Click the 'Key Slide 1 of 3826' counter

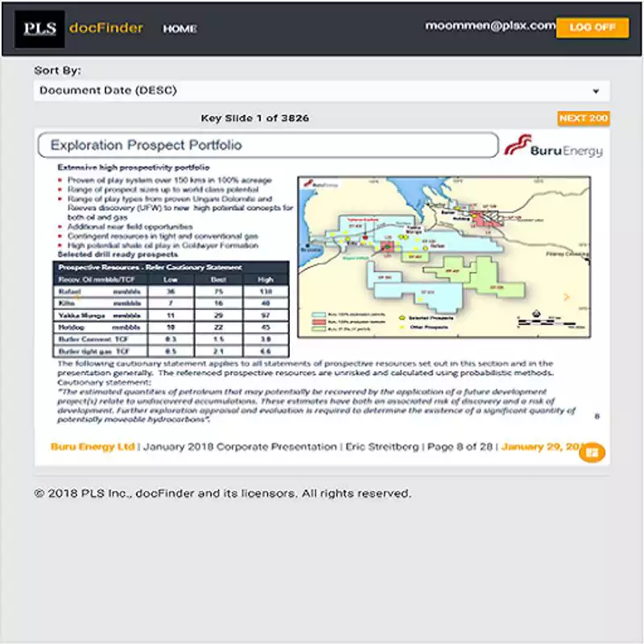tap(254, 118)
